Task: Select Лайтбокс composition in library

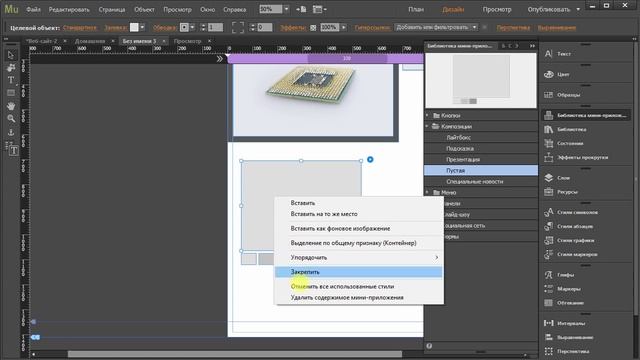Action: click(x=481, y=138)
